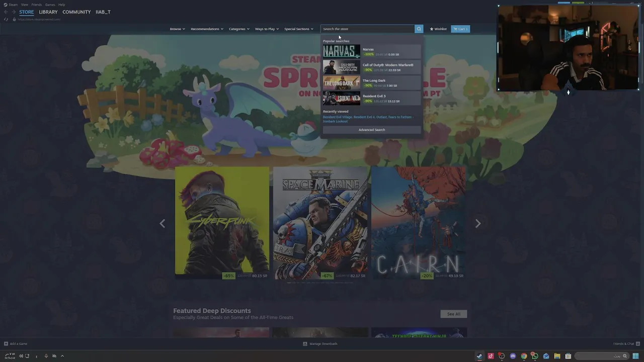Expand the Browse dropdown
The width and height of the screenshot is (644, 362).
(x=178, y=29)
